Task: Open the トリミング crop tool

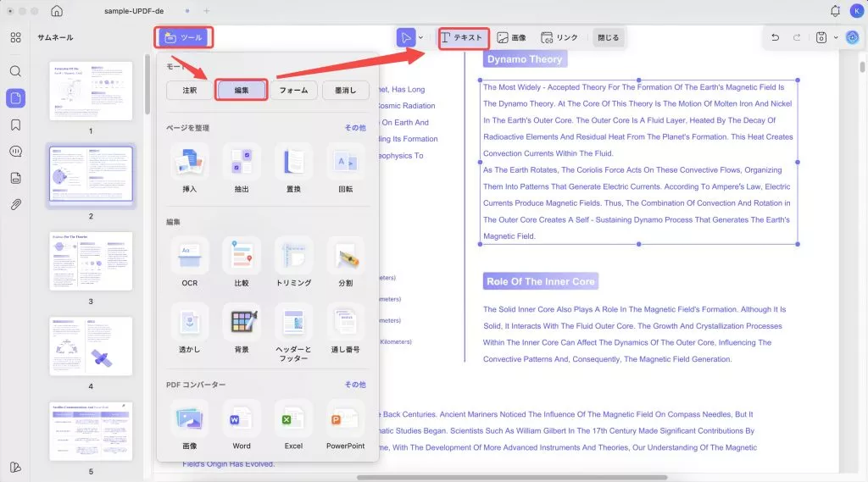Action: (293, 255)
